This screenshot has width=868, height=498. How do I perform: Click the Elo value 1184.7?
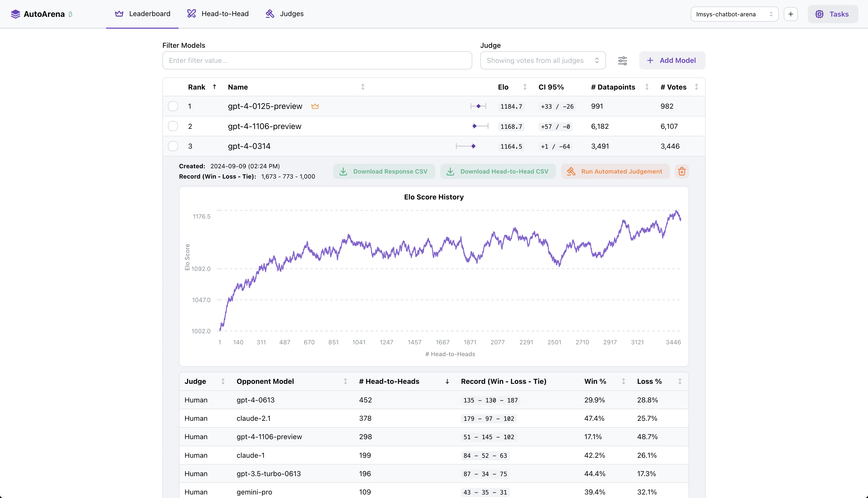click(511, 107)
